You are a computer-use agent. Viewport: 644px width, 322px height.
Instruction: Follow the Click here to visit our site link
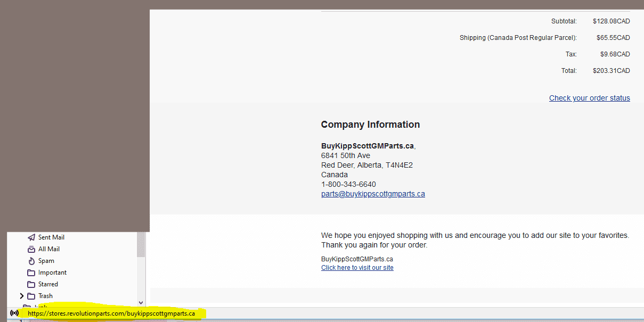(x=357, y=268)
